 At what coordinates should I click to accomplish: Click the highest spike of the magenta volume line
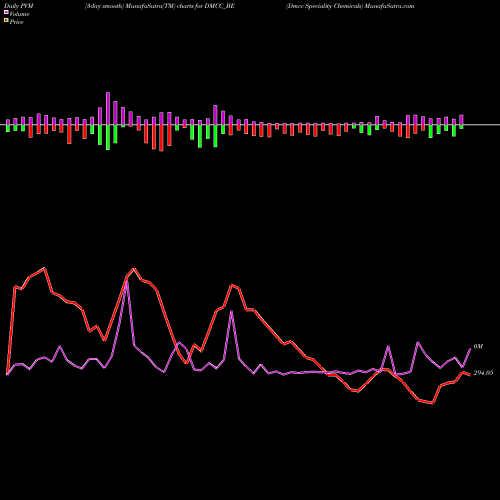(x=127, y=283)
